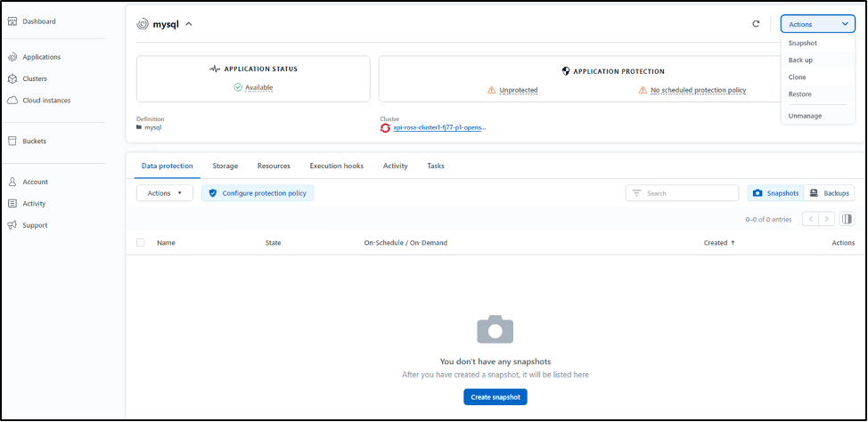Open the Activity tab
868x422 pixels.
click(396, 166)
